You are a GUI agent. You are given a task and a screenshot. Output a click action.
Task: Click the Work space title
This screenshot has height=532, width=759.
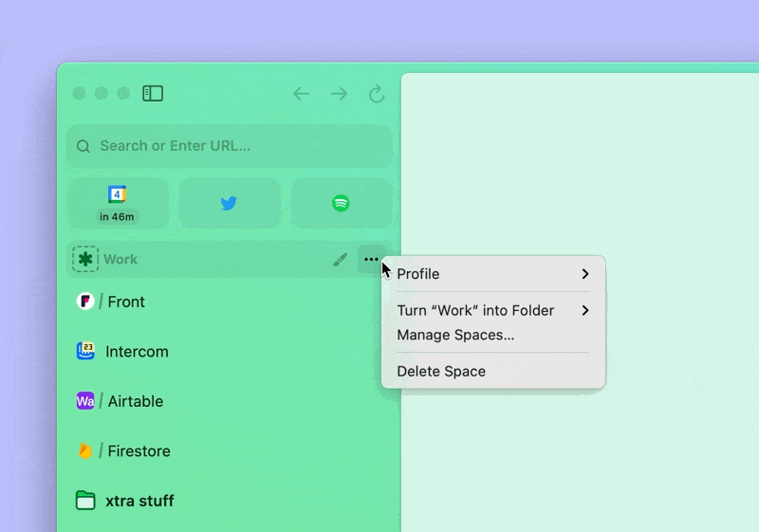120,259
